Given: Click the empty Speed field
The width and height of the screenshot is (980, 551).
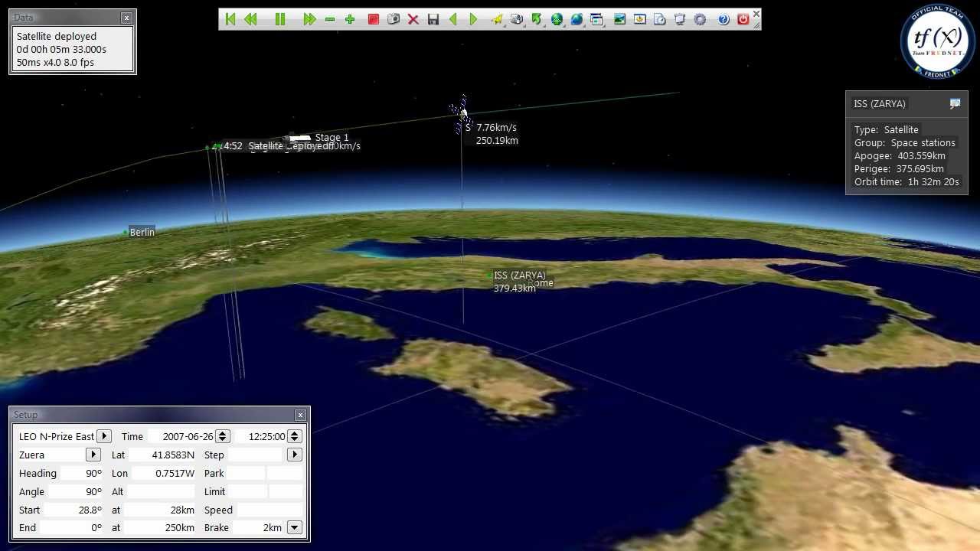Looking at the screenshot, I should (x=270, y=510).
